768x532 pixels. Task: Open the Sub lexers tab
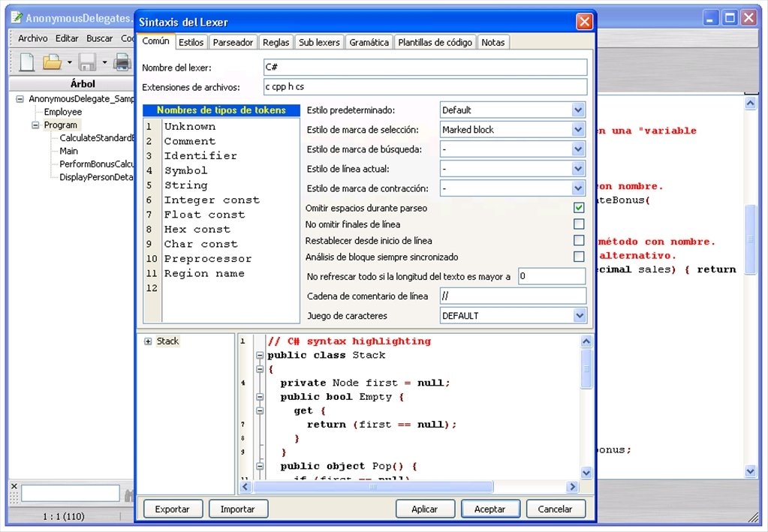tap(319, 43)
